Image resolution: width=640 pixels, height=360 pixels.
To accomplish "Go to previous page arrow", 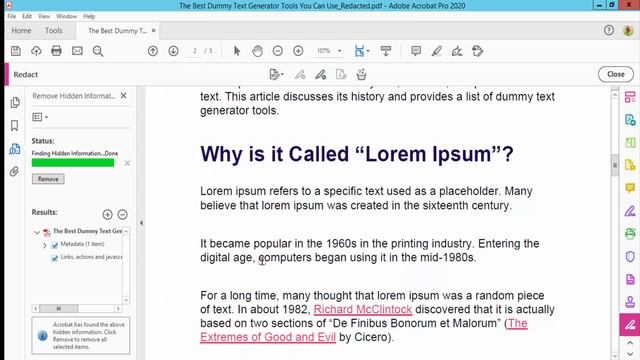I will point(153,51).
